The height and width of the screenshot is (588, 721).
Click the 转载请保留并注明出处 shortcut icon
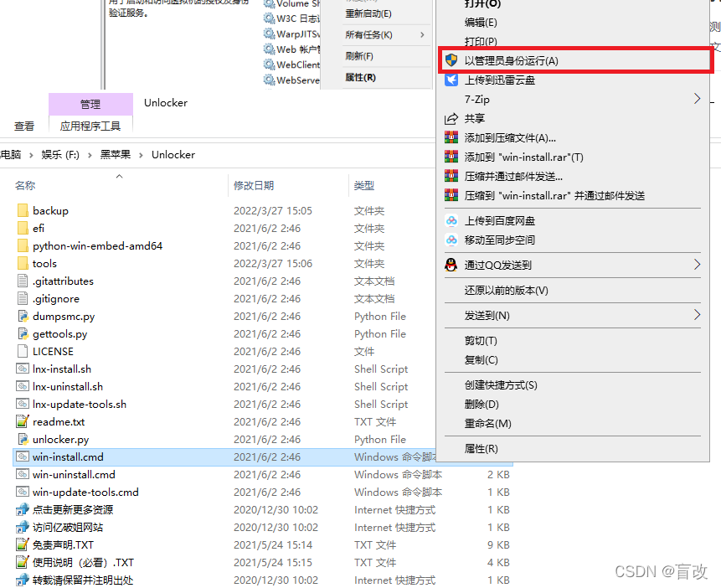click(x=22, y=580)
